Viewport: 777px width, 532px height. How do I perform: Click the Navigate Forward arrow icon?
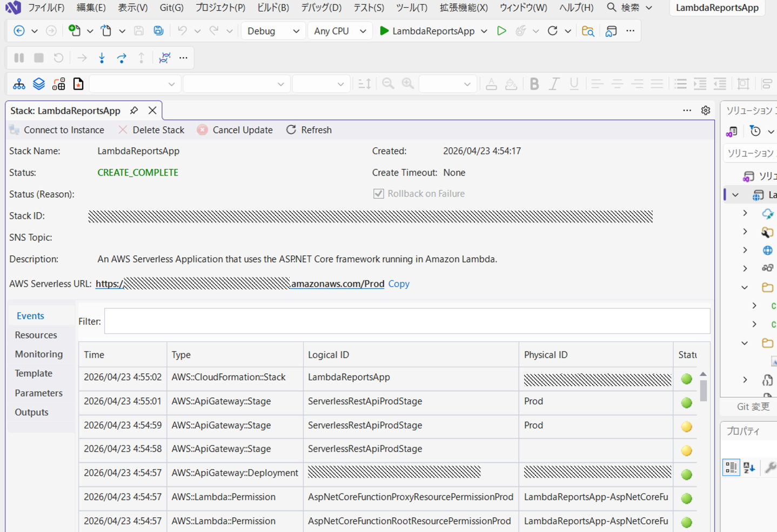coord(51,31)
